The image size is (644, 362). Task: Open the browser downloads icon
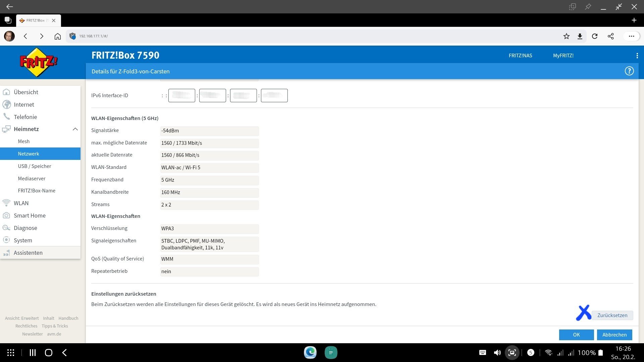[580, 36]
